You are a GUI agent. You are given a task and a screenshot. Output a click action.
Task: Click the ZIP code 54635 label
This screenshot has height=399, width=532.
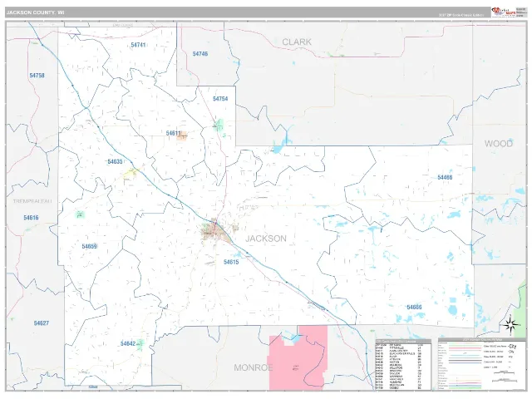[x=115, y=161]
